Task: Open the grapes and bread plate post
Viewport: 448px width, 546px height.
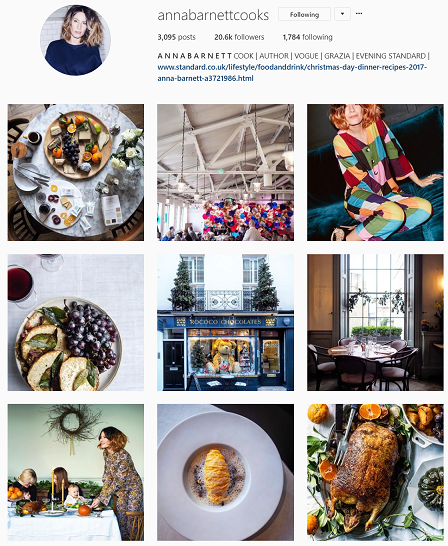Action: pos(76,322)
